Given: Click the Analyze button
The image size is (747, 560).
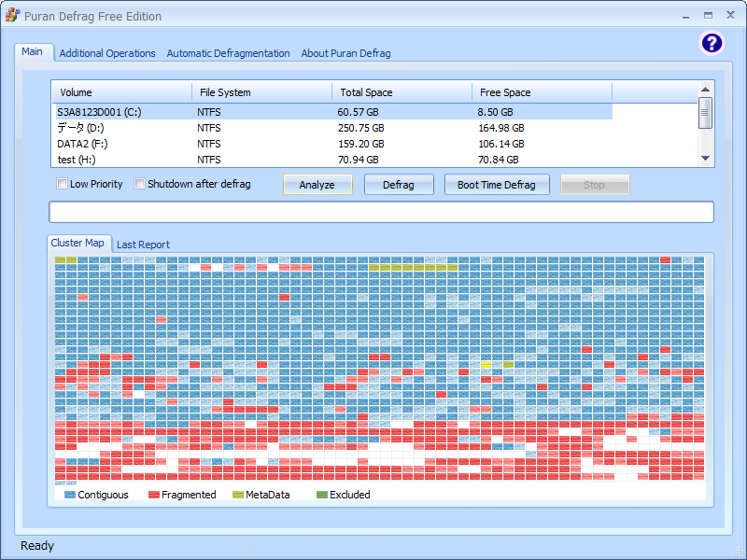Looking at the screenshot, I should [317, 185].
